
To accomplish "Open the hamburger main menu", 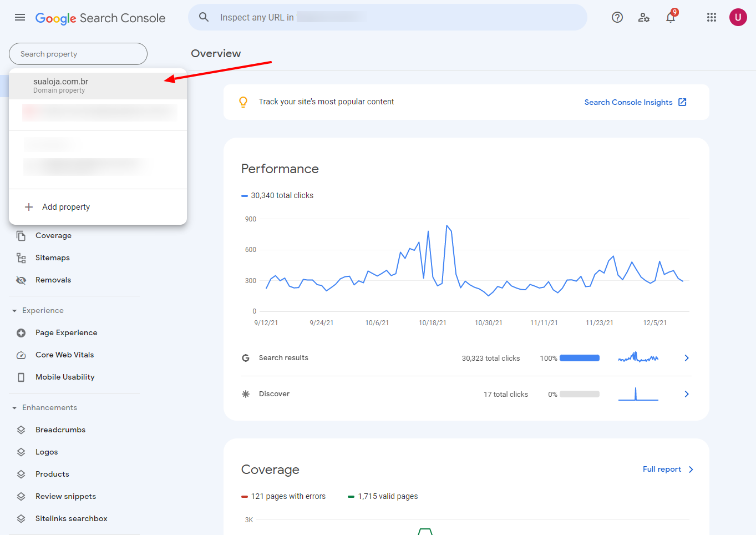I will tap(20, 18).
